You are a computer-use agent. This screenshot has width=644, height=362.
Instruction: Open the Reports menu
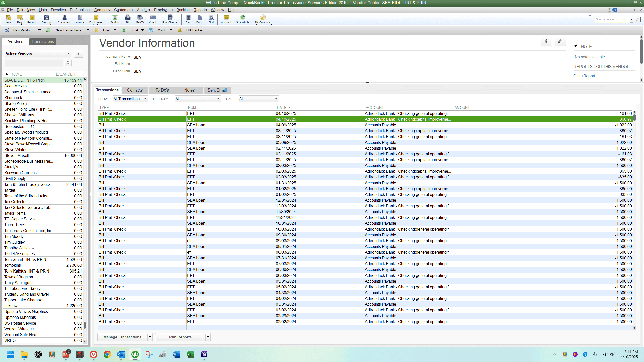(x=200, y=10)
